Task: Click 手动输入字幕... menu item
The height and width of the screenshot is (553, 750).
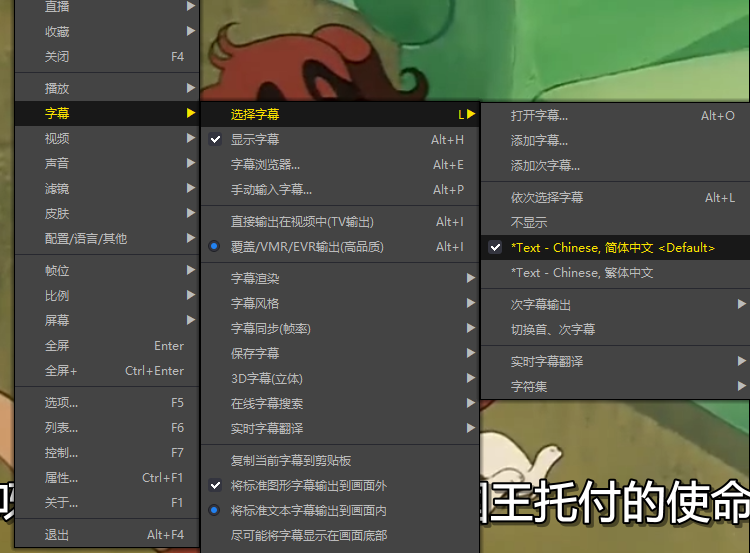Action: pyautogui.click(x=271, y=190)
